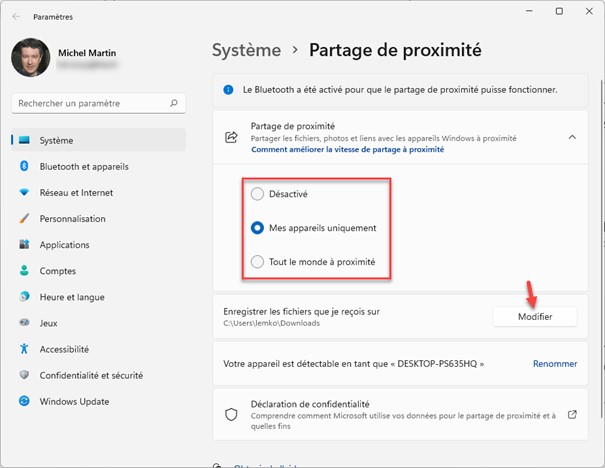Viewport: 605px width, 468px height.
Task: Open external link icon for Déclaration de confidentialité
Action: coord(572,414)
